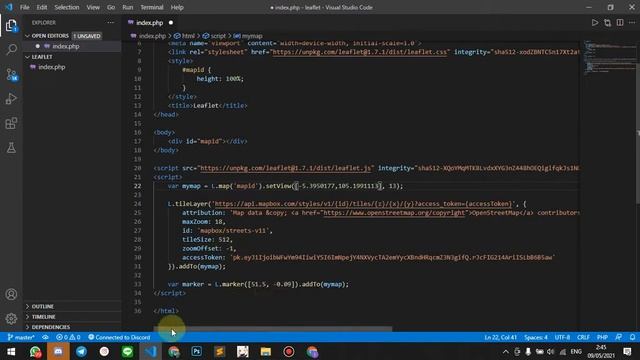Open the Run and Debug view
Screen dimensions: 640x360
coord(11,99)
